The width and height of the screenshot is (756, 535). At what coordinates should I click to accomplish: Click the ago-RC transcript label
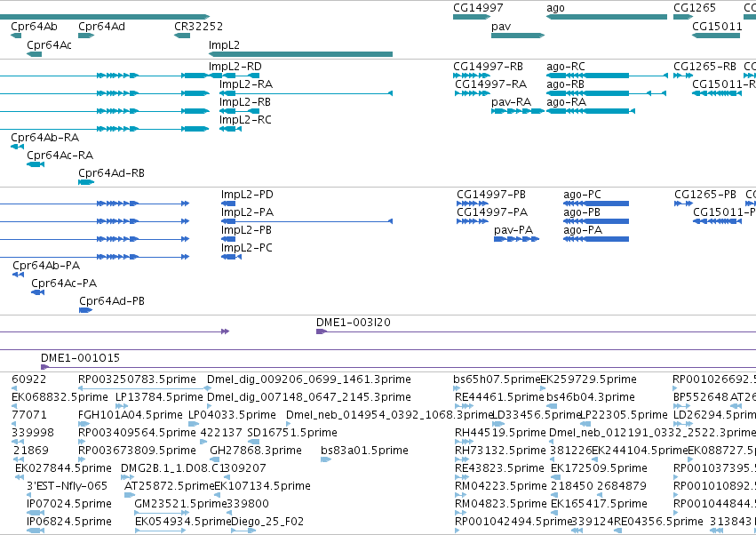566,66
